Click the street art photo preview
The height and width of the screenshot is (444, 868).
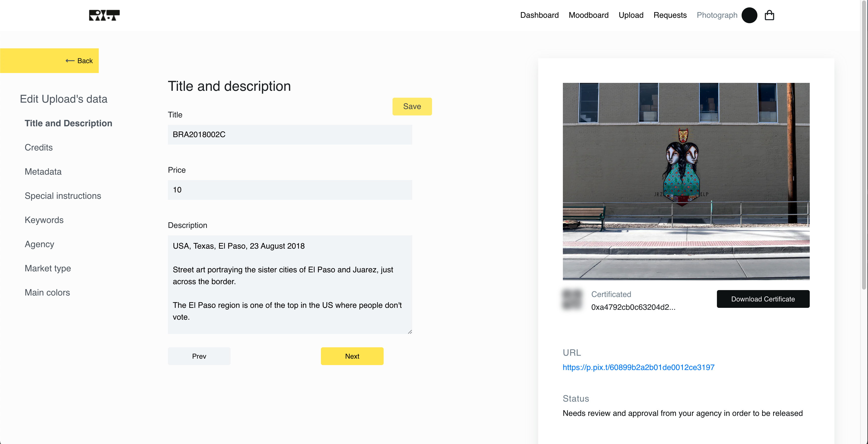(x=686, y=182)
